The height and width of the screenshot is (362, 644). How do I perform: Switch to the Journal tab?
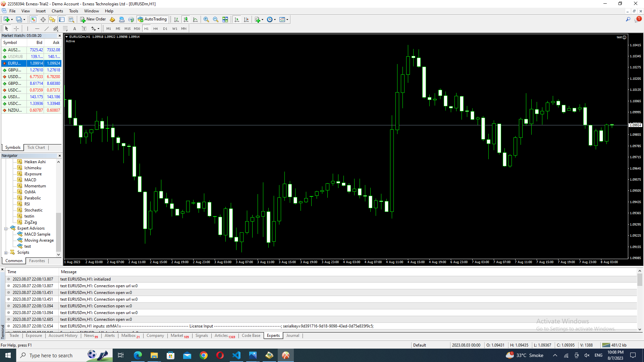292,336
